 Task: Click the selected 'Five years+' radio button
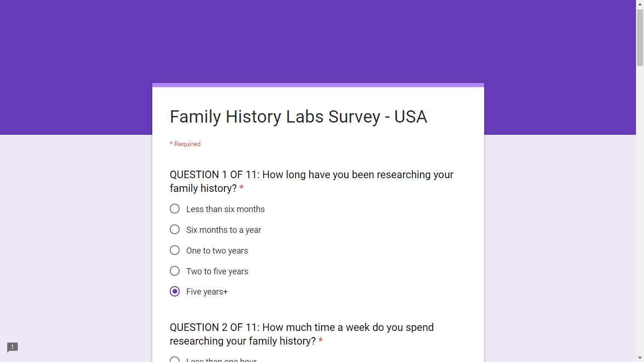pos(174,291)
